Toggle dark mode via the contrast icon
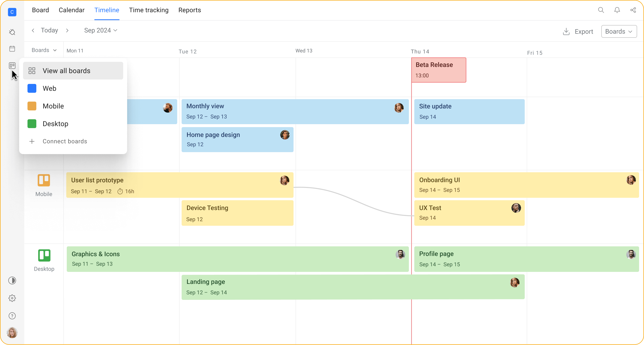Screen dimensions: 644x345 tap(12, 280)
